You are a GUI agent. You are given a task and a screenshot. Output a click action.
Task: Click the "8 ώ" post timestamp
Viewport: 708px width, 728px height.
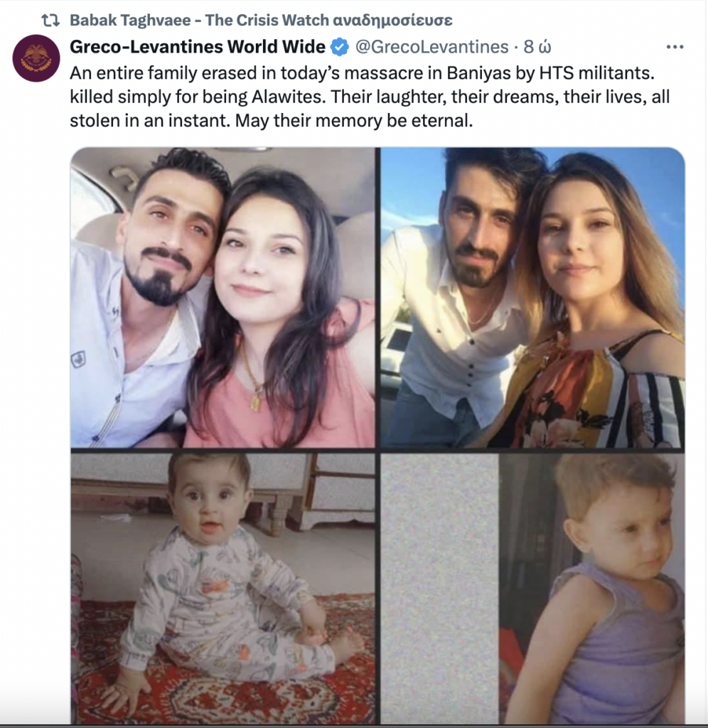tap(537, 48)
